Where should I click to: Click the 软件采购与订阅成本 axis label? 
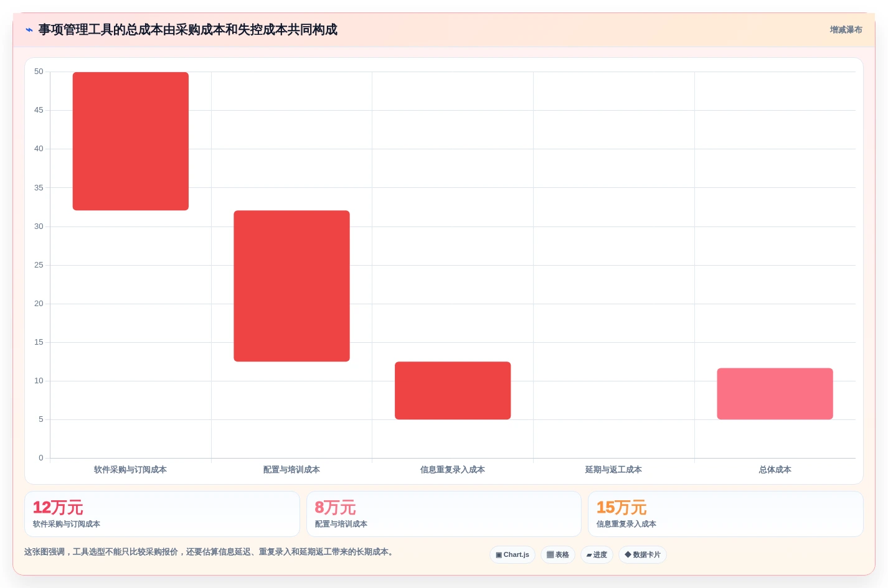point(130,470)
